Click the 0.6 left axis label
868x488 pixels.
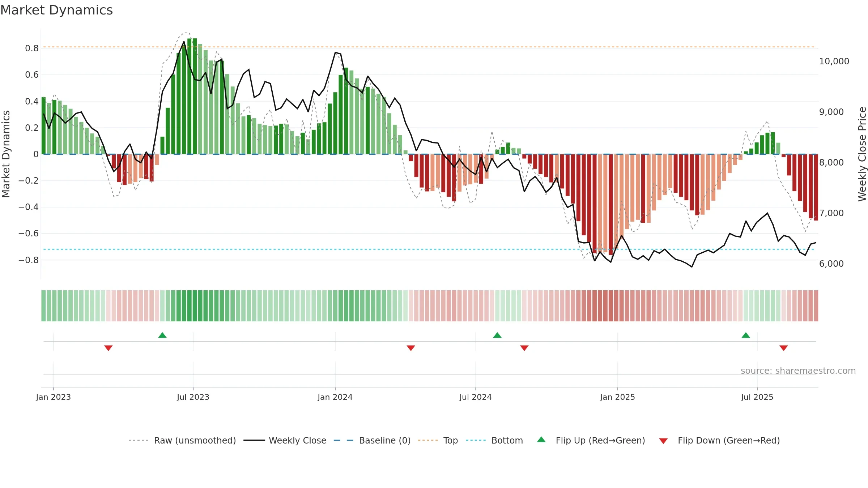pyautogui.click(x=32, y=75)
